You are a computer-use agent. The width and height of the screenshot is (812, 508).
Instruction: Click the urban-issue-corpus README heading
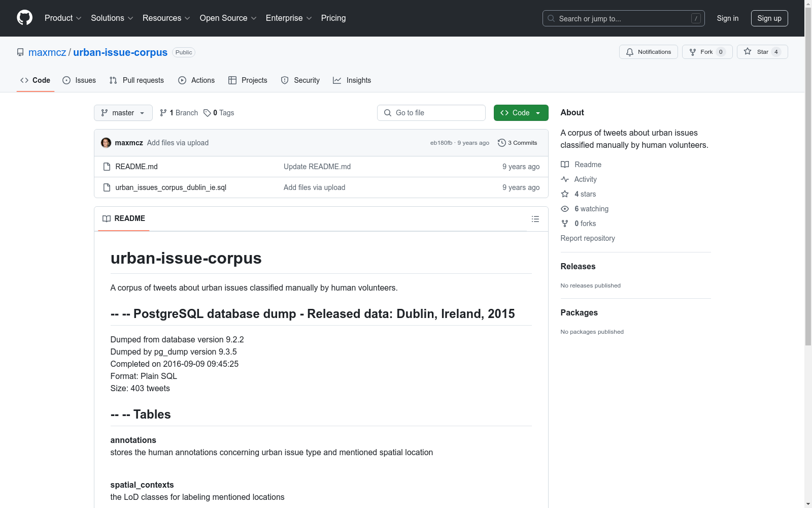[186, 258]
